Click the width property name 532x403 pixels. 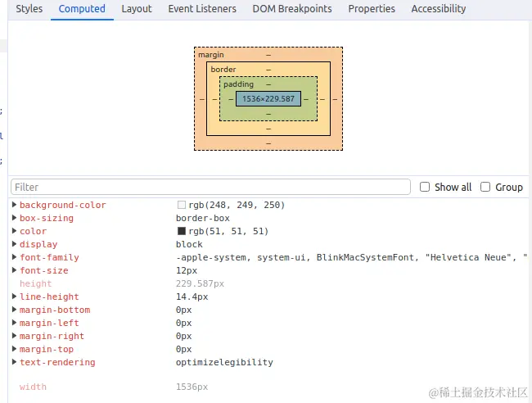pos(33,387)
